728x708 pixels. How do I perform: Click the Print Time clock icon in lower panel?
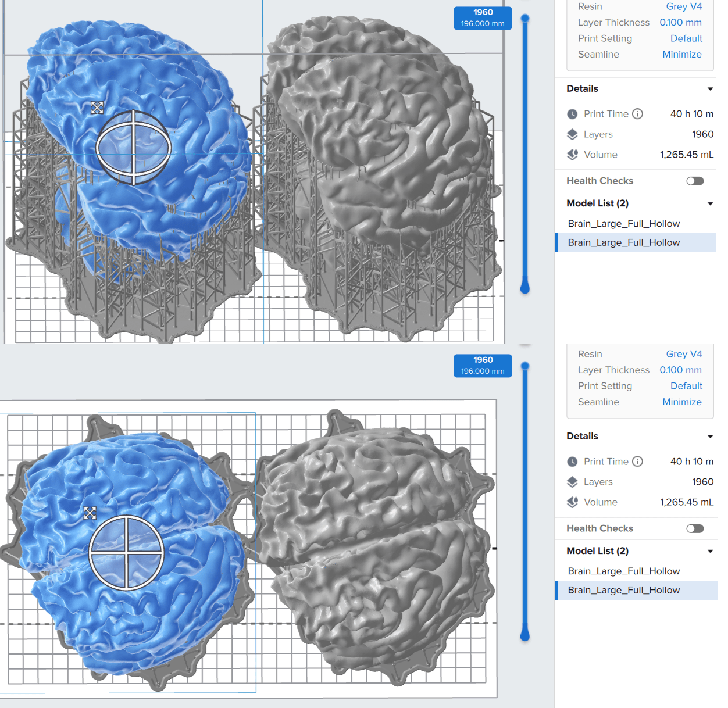pos(572,462)
